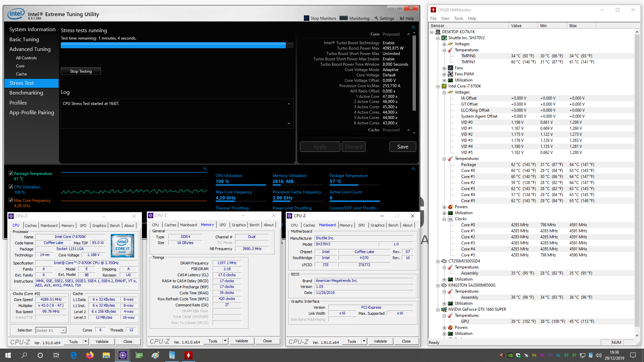Open the Action Center notification icon
This screenshot has height=362, width=644.
(x=633, y=355)
